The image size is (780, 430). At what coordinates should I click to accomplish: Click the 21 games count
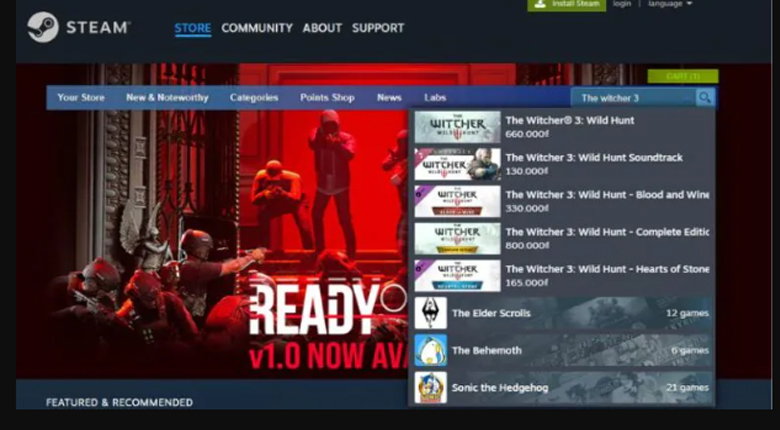pos(687,388)
